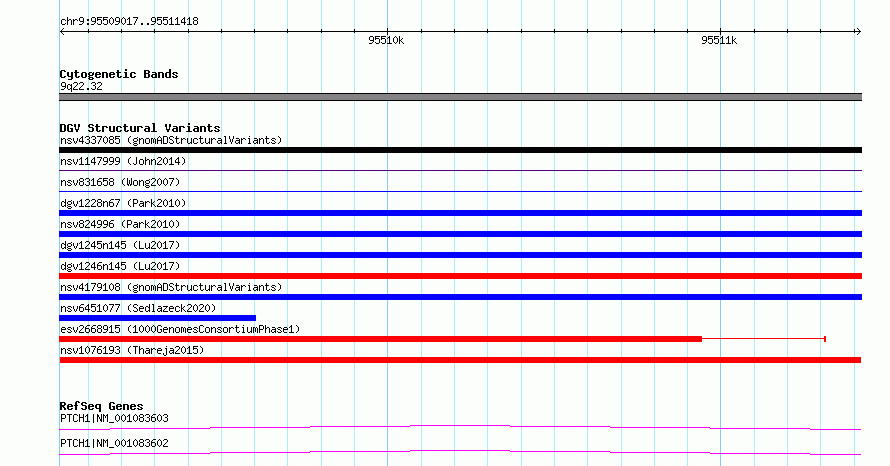Open the dgv1245n145 (Lu2017) label
Image resolution: width=890 pixels, height=466 pixels.
(x=120, y=245)
